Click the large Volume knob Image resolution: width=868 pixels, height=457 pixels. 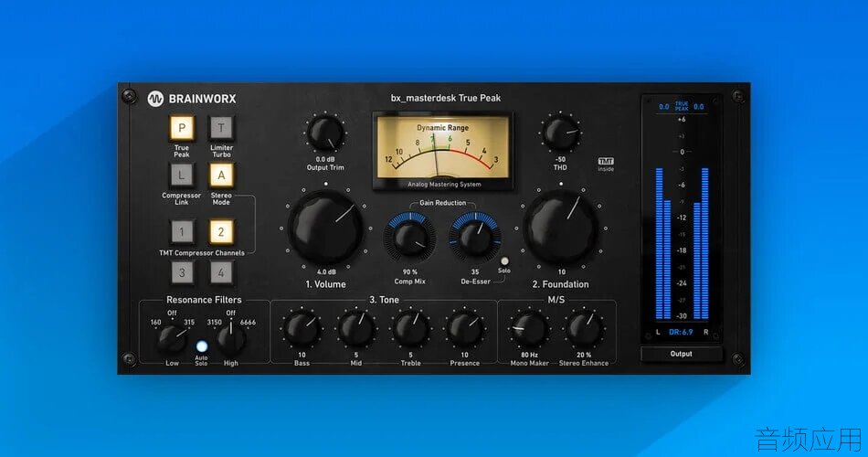(325, 228)
